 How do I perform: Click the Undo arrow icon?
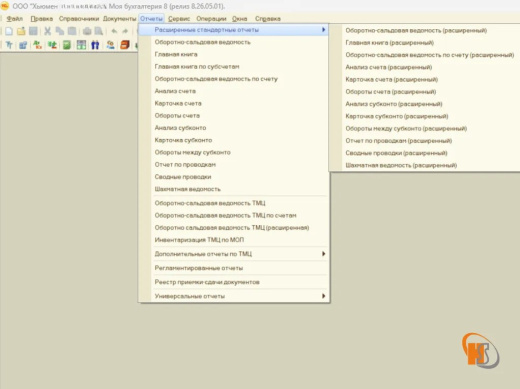click(114, 31)
